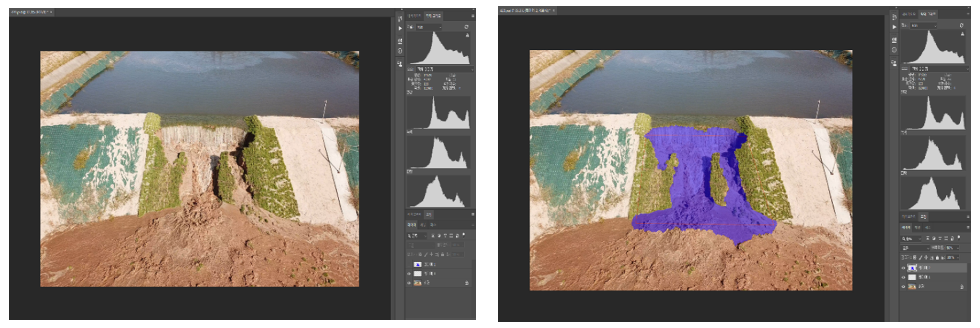Click the Actions play icon in left window's panel strip
This screenshot has width=980, height=328.
click(400, 29)
